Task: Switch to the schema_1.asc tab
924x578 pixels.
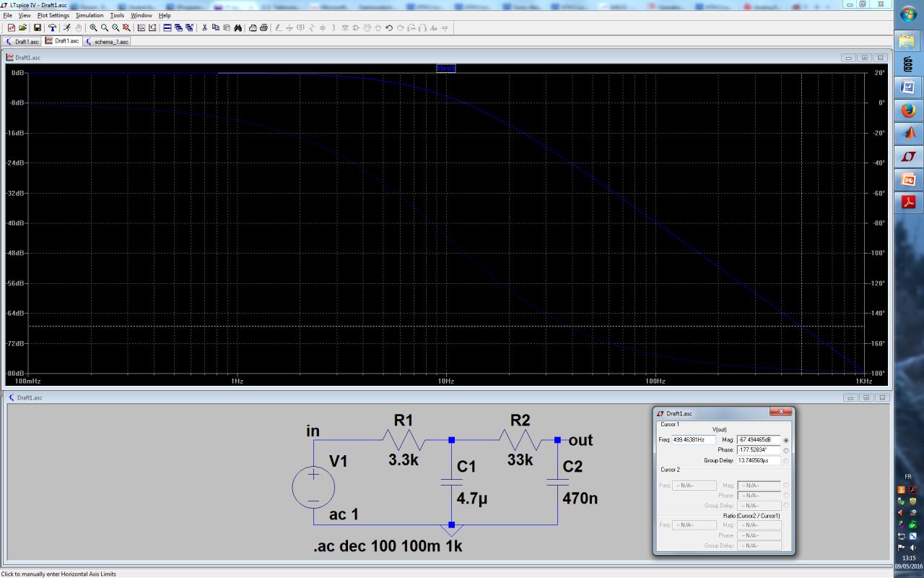Action: click(x=107, y=42)
